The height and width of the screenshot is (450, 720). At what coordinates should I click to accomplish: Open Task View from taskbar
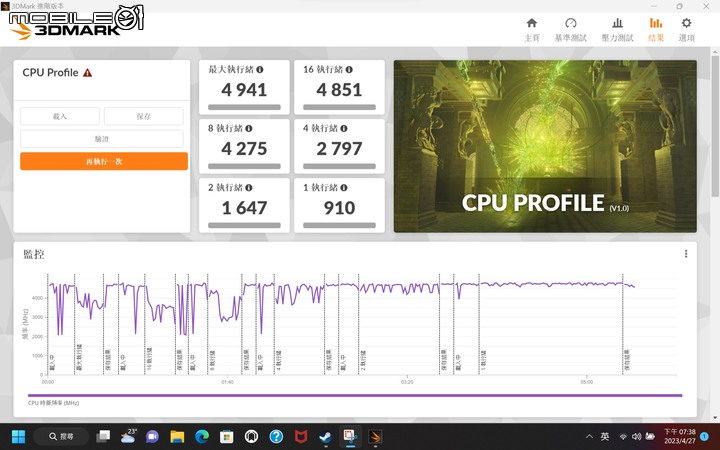tap(103, 436)
